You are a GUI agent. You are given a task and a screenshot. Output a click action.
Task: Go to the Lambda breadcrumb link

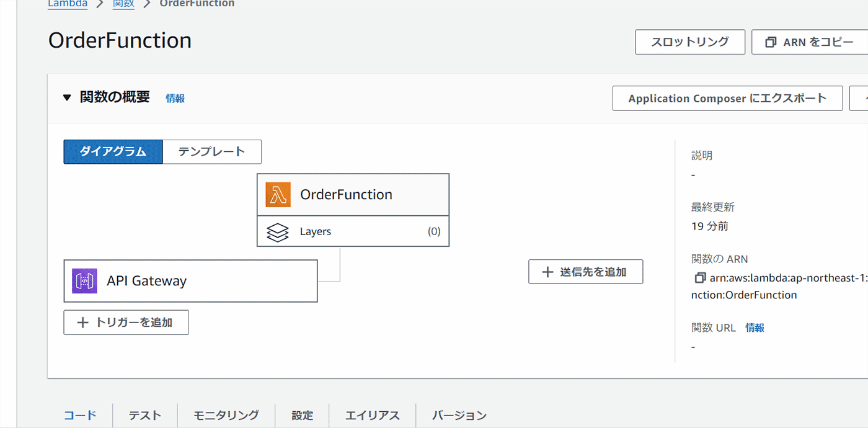tap(68, 4)
